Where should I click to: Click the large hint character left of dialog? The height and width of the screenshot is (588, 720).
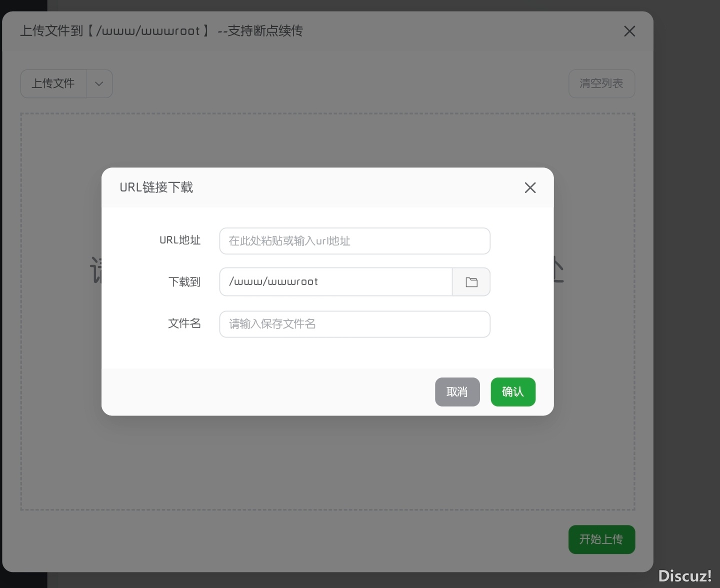[95, 270]
